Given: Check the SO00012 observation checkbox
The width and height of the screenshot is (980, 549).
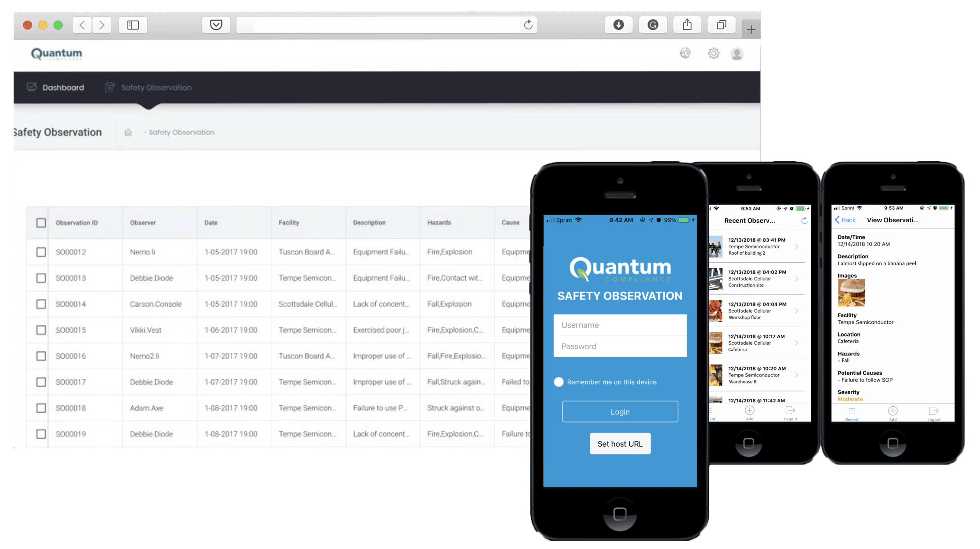Looking at the screenshot, I should pos(40,252).
